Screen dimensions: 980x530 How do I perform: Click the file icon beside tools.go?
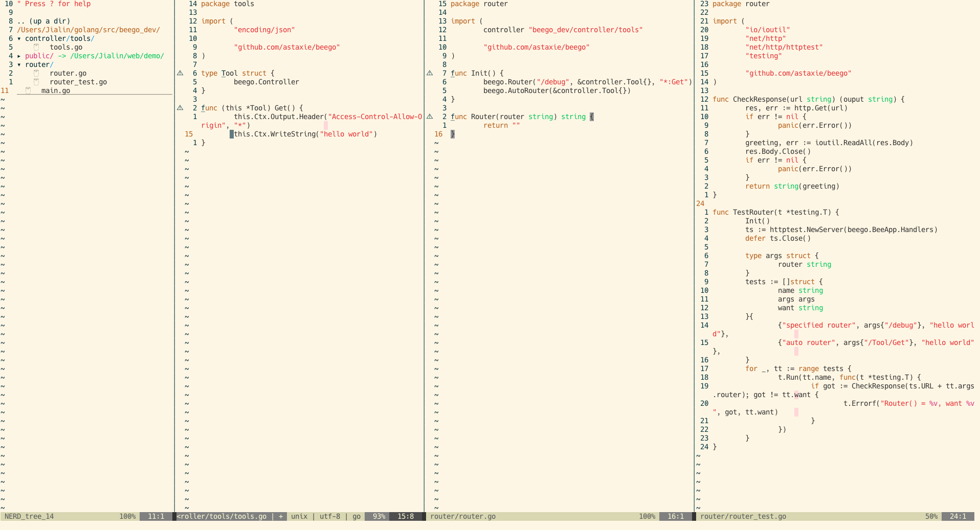pyautogui.click(x=36, y=47)
